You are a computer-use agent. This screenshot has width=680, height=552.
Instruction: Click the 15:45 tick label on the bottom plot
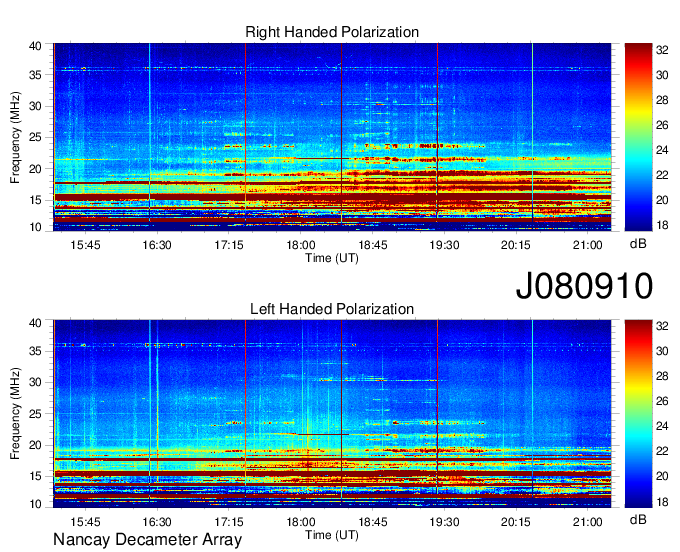[x=85, y=522]
